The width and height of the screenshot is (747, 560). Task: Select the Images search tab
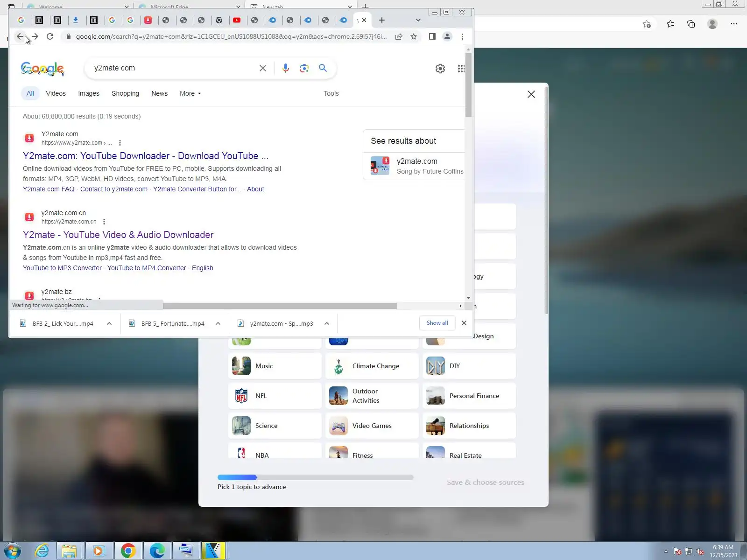click(89, 93)
